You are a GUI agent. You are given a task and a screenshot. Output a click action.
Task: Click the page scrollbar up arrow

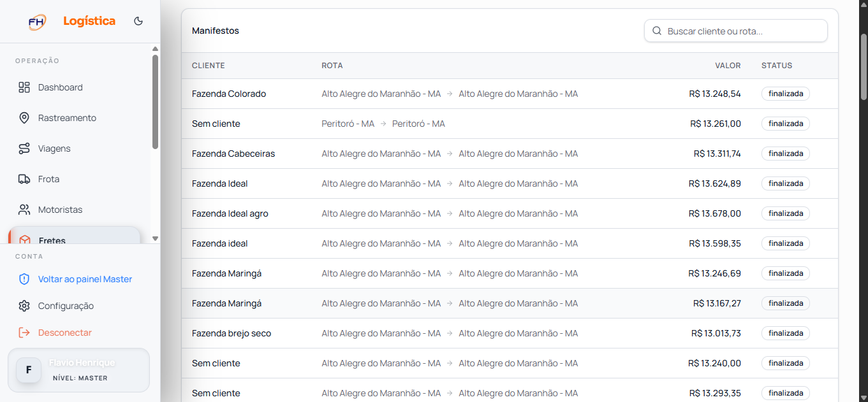(864, 4)
